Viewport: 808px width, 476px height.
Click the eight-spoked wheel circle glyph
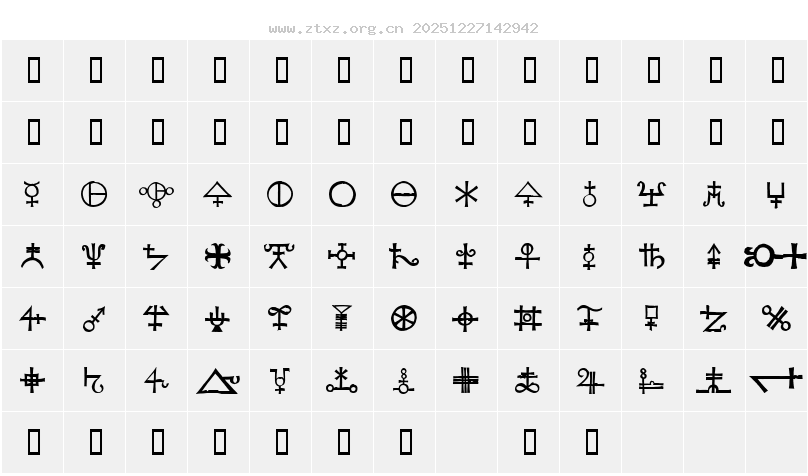point(404,318)
